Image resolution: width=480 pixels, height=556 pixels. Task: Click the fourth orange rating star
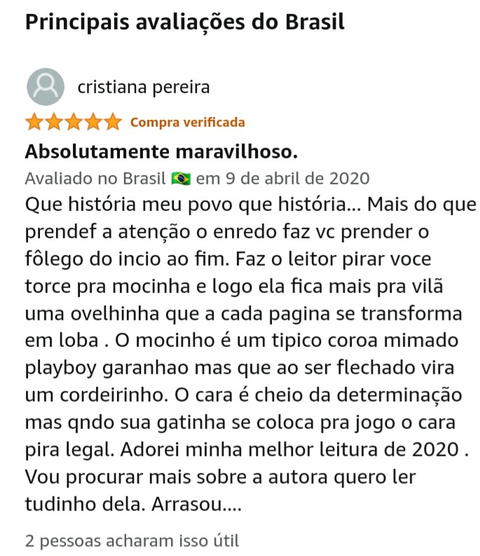93,122
